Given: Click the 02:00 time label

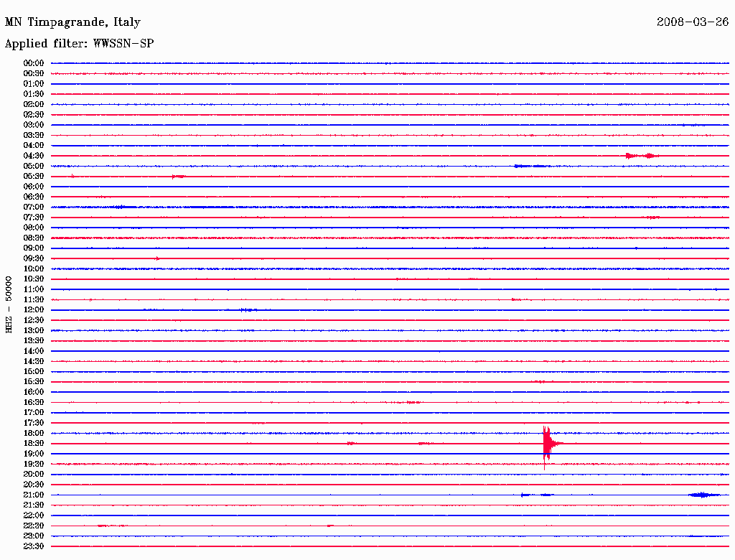Looking at the screenshot, I should click(x=34, y=104).
